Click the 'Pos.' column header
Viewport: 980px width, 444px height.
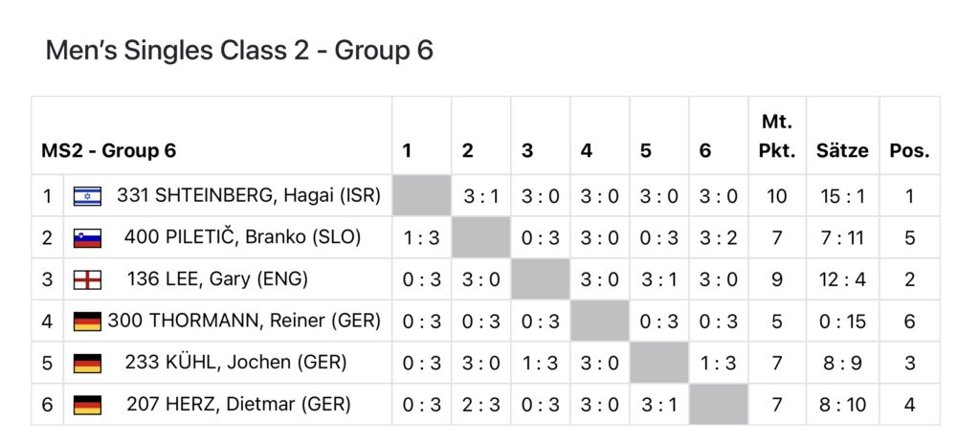click(x=909, y=151)
